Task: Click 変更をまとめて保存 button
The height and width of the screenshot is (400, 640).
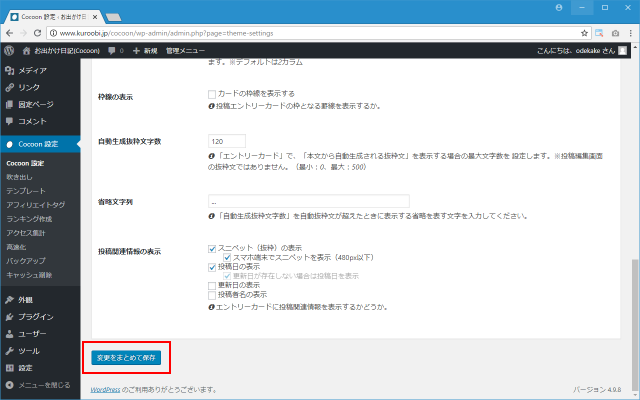Action: (x=126, y=356)
